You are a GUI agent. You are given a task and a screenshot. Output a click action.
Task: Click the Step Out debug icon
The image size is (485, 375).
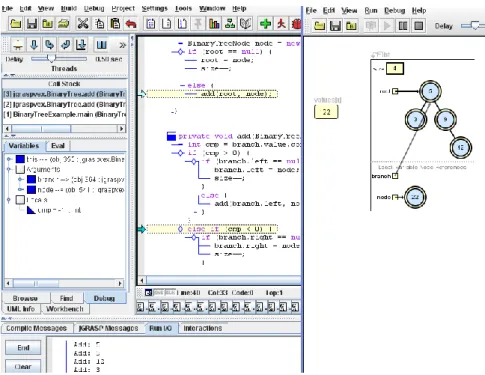(x=65, y=45)
